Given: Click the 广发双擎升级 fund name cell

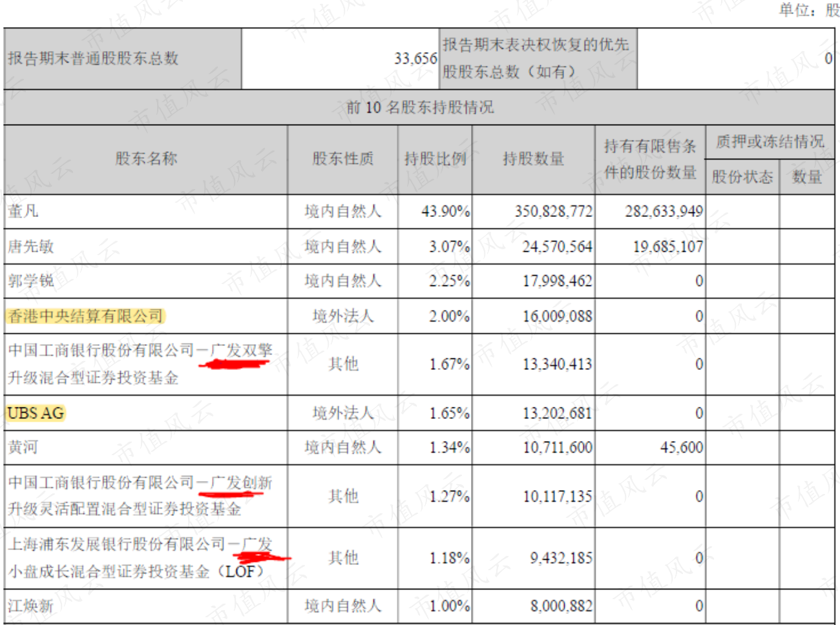Looking at the screenshot, I should point(146,364).
